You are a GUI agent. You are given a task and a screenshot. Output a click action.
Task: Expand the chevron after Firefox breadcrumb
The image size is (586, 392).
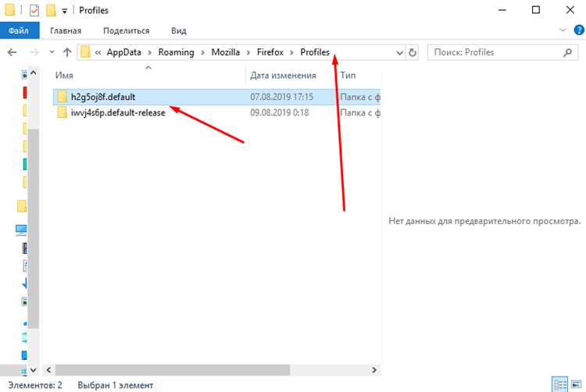[292, 52]
